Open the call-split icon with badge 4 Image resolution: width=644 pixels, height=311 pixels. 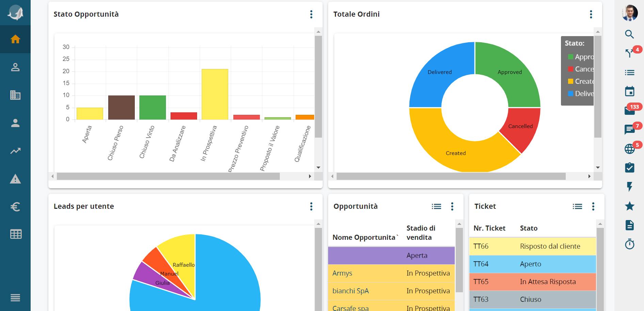tap(629, 53)
